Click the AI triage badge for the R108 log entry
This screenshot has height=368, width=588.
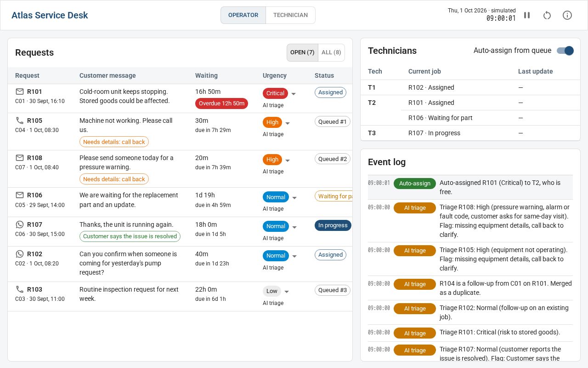click(415, 208)
